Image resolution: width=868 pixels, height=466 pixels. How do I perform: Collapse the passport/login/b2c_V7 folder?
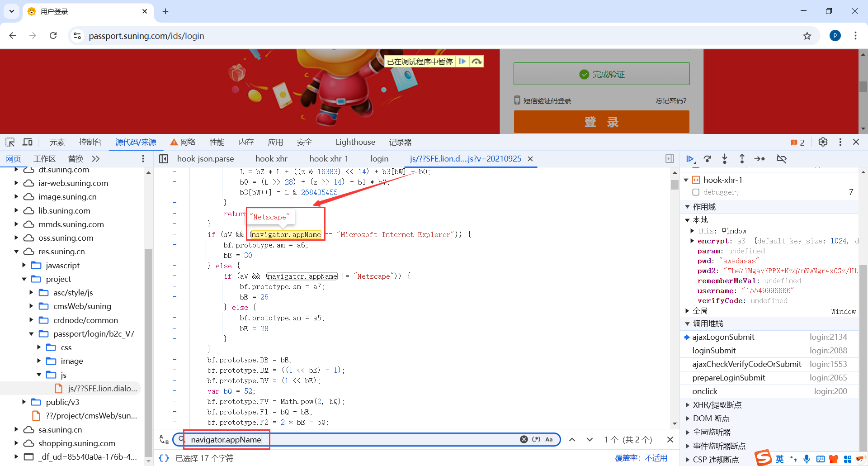click(x=31, y=333)
